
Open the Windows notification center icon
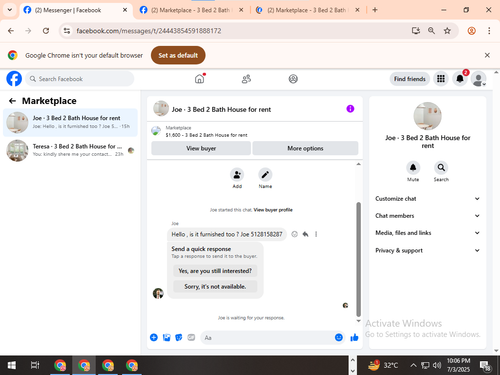pyautogui.click(x=485, y=366)
